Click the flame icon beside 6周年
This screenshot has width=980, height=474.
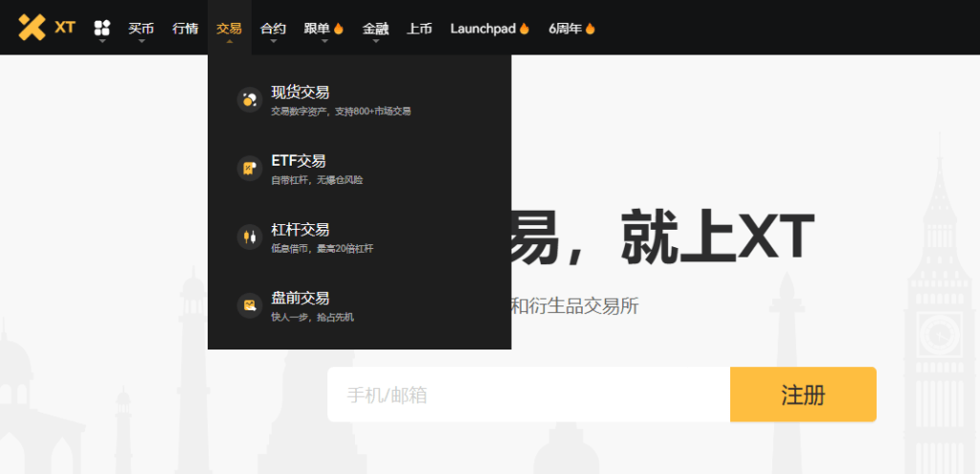pos(590,28)
